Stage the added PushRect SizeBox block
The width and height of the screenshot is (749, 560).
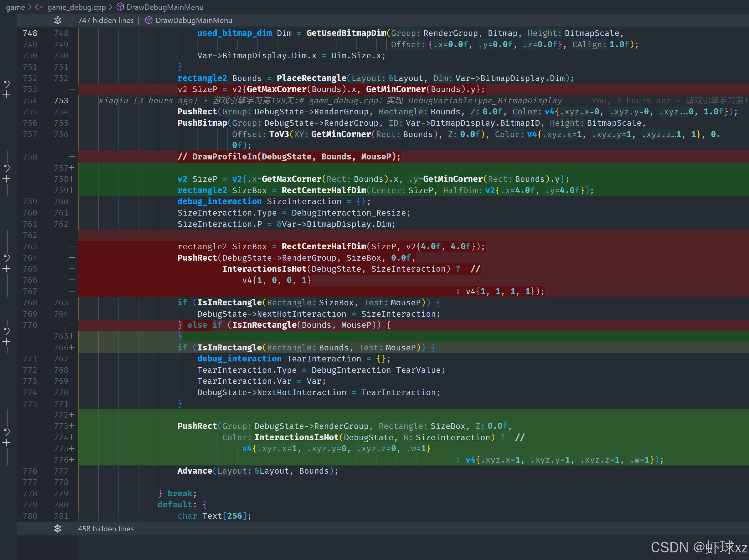click(x=6, y=443)
